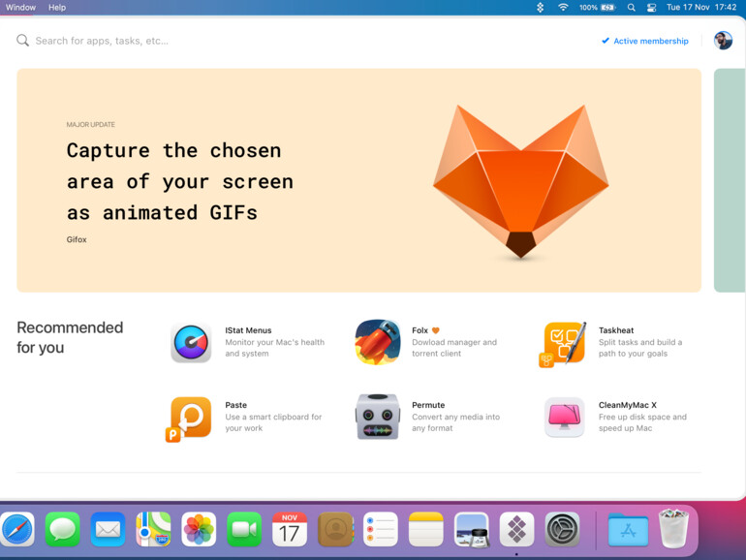Click 'Use a smart clipboard' description
This screenshot has height=560, width=746.
tap(273, 422)
